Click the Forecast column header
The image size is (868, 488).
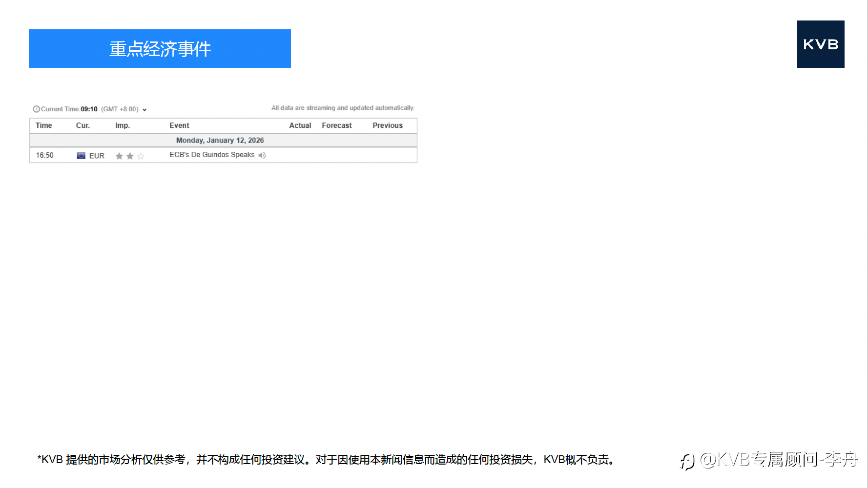click(337, 125)
